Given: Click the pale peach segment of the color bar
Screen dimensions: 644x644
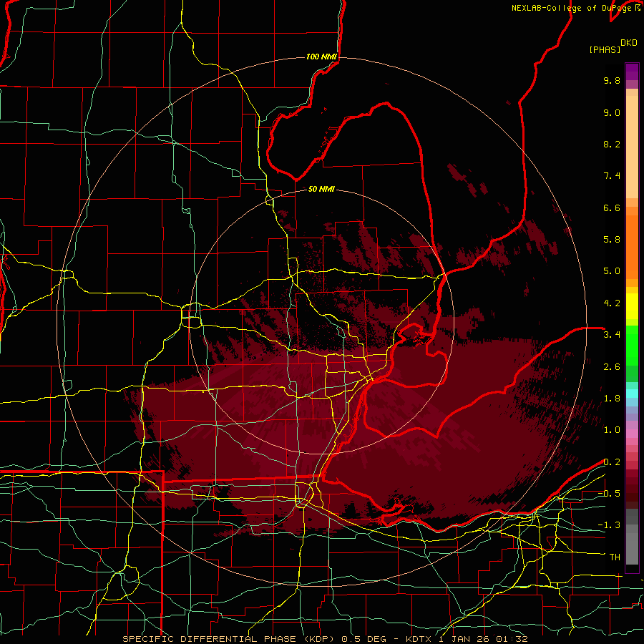Looking at the screenshot, I should coord(632,147).
